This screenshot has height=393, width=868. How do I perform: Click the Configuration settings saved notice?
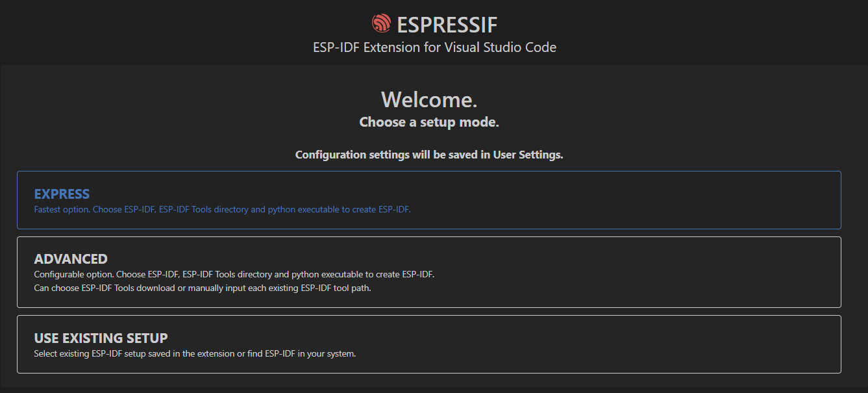click(429, 155)
